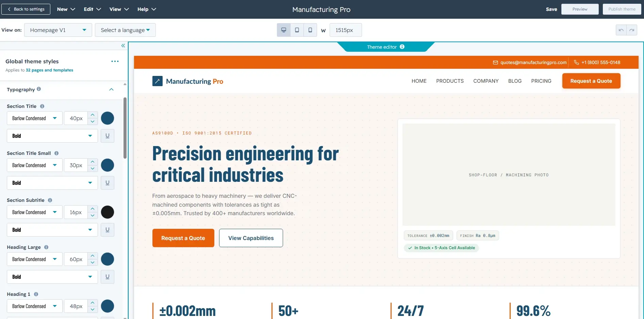Screen dimensions: 644x319
Task: Open the Edit menu
Action: [x=93, y=9]
